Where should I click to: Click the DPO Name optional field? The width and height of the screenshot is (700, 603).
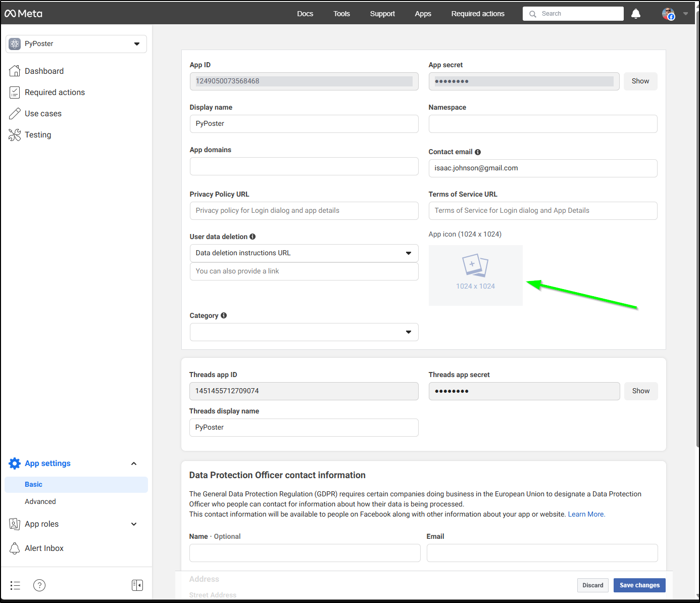pos(305,553)
